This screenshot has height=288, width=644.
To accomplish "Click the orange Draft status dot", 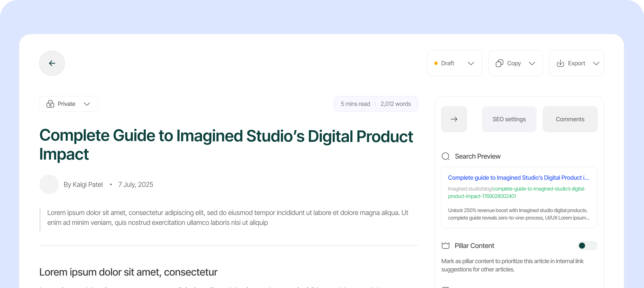I will pyautogui.click(x=436, y=63).
